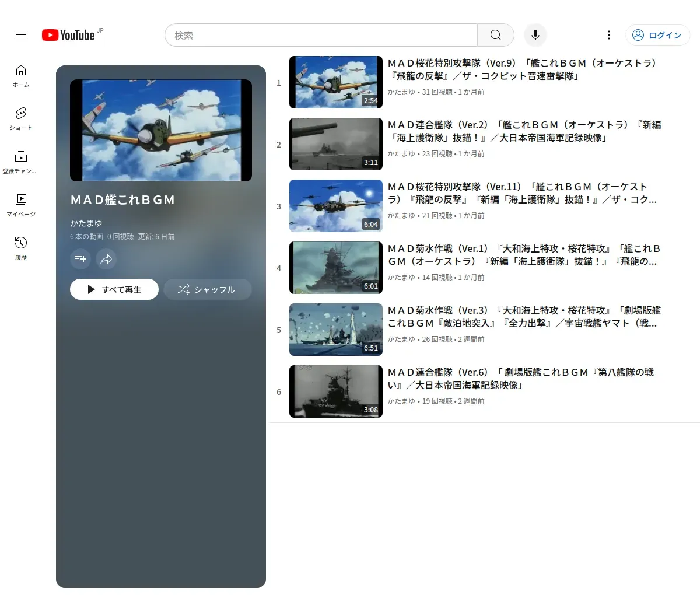Open title ＭＡＤ菊水作戦（Ver.3）

524,317
